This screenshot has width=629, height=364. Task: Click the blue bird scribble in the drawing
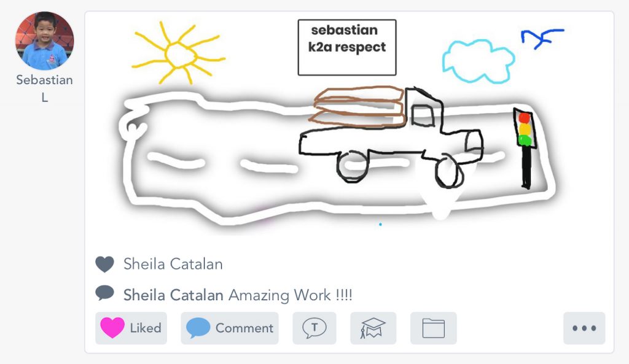coord(539,37)
